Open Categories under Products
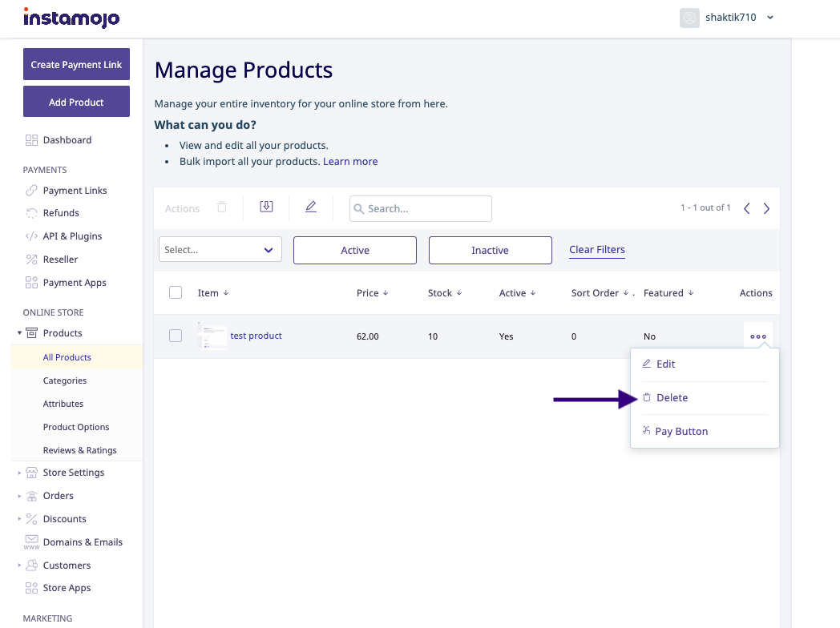Screen dimensions: 840x628 65,380
